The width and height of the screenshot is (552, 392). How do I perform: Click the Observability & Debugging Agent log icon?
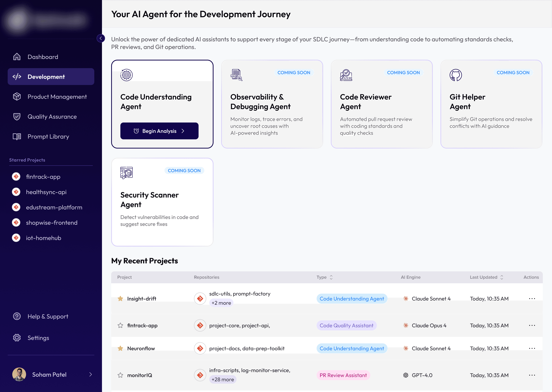(236, 75)
